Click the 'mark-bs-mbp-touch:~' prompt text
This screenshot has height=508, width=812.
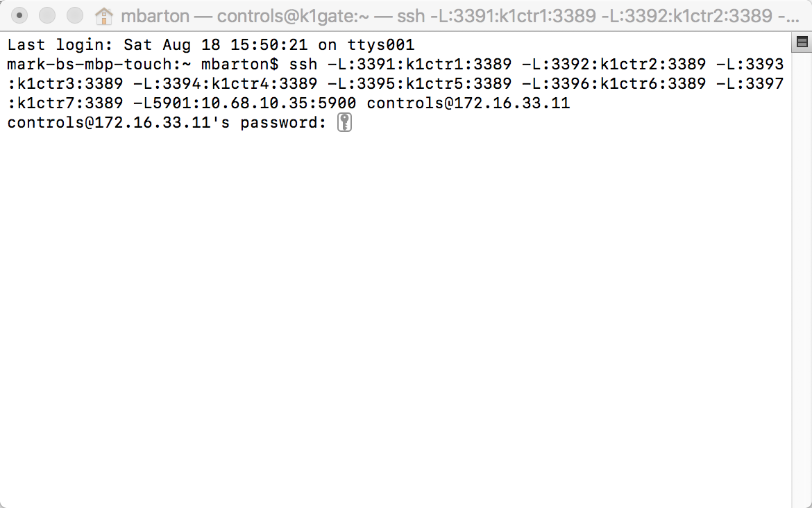coord(99,65)
